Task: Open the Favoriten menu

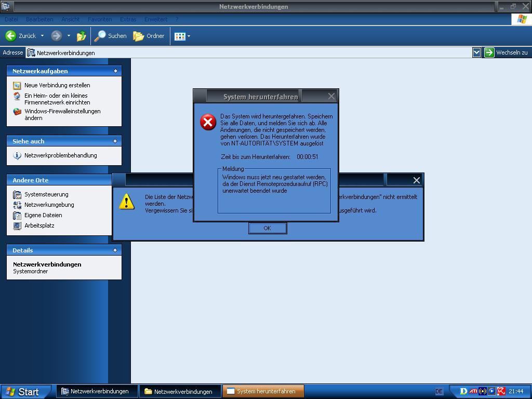Action: point(100,19)
